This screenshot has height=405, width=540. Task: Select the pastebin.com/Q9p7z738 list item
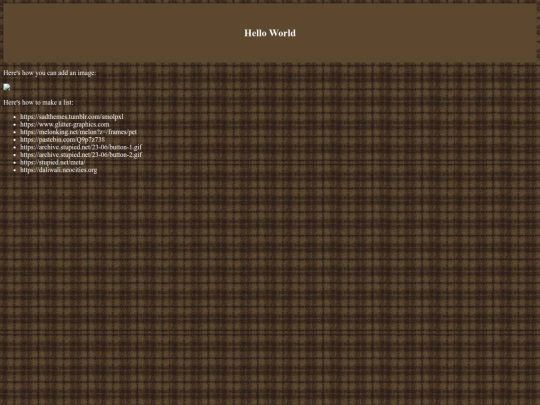[62, 139]
